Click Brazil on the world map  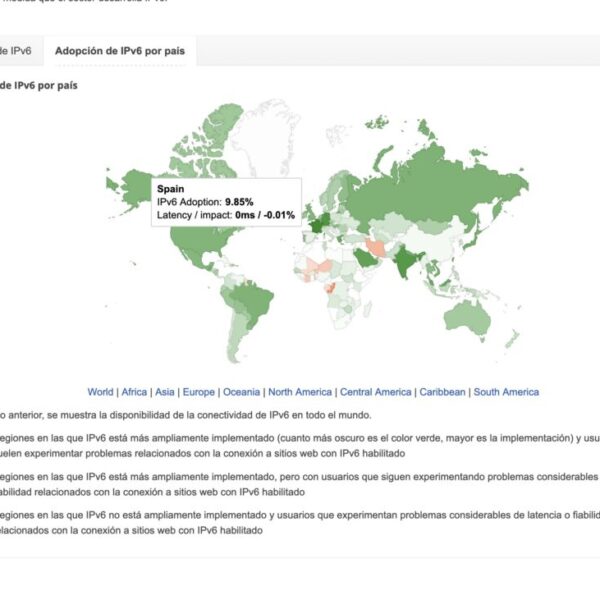pyautogui.click(x=254, y=302)
